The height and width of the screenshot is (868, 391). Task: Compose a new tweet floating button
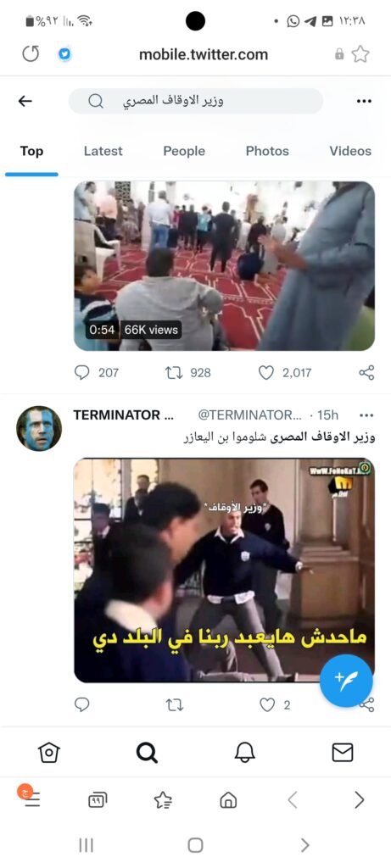tap(346, 681)
